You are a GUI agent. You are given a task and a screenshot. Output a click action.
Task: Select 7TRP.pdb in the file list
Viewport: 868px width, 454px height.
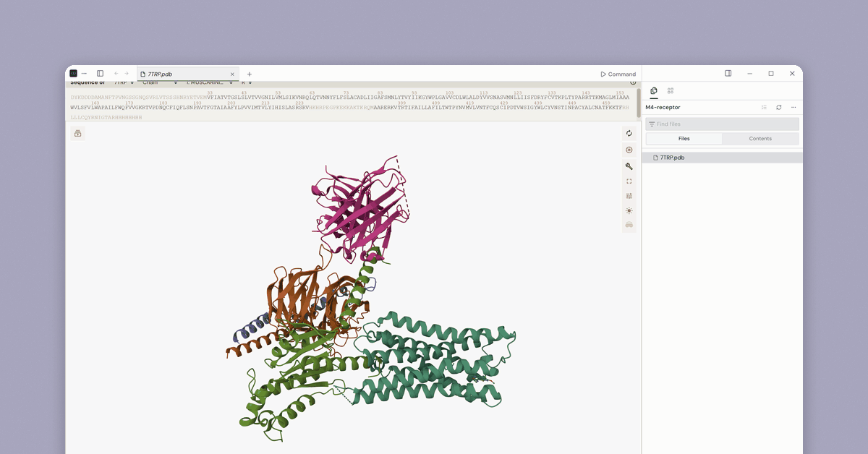pos(722,158)
